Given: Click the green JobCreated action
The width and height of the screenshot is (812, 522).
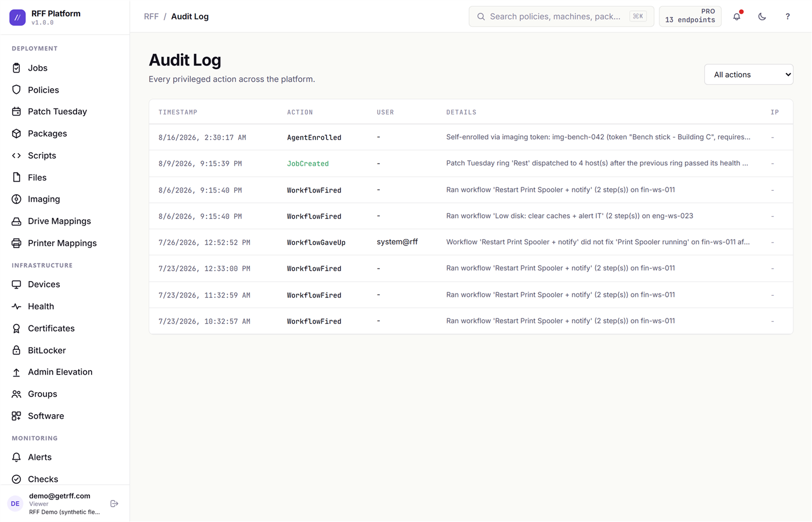Looking at the screenshot, I should [x=308, y=164].
